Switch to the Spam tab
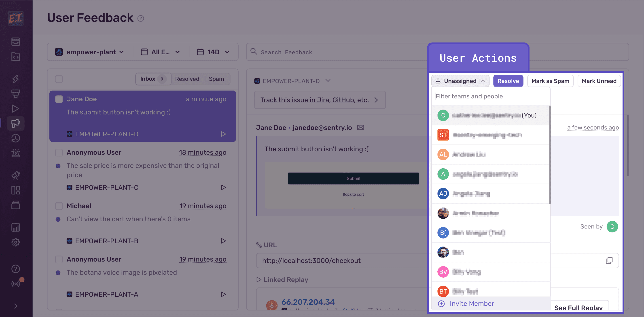The height and width of the screenshot is (317, 644). (x=216, y=79)
